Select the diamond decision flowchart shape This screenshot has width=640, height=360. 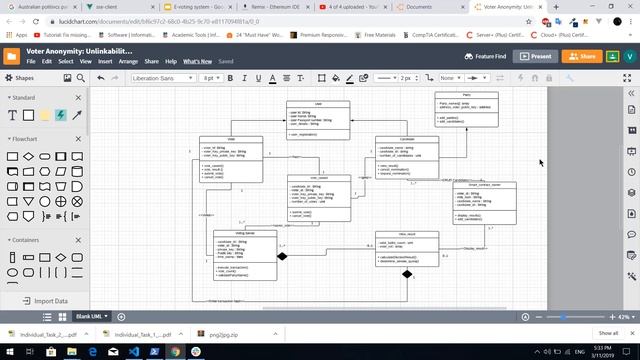(x=29, y=156)
